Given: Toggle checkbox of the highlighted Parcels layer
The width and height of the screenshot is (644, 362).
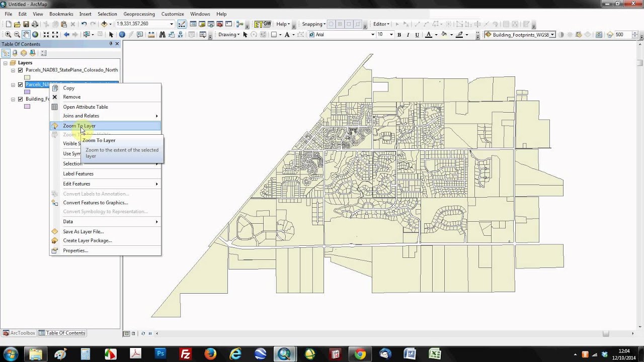Looking at the screenshot, I should 20,84.
